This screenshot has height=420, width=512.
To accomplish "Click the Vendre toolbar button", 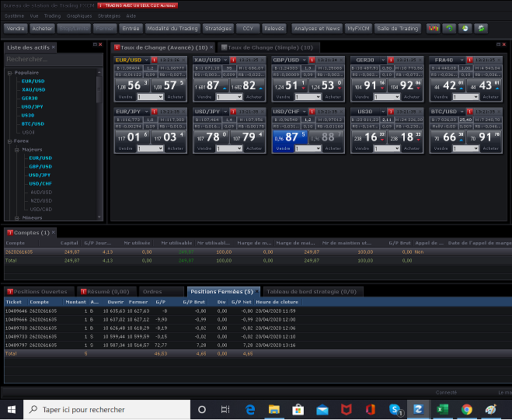I will click(x=16, y=28).
